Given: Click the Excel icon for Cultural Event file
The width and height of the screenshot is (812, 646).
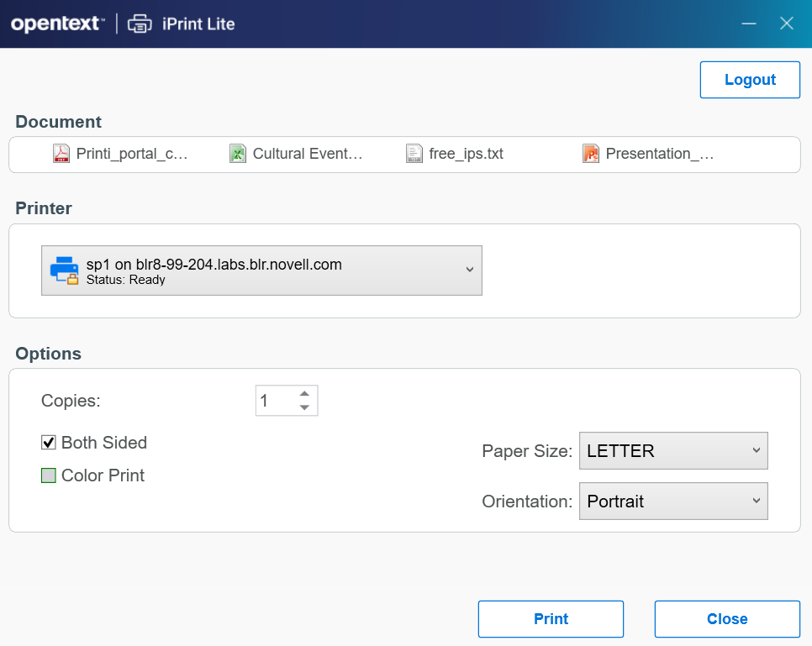Looking at the screenshot, I should click(x=238, y=154).
